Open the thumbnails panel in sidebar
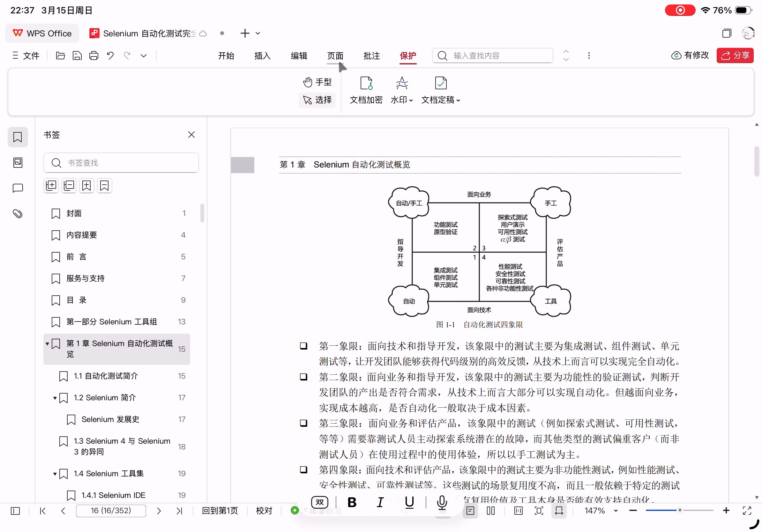 point(18,163)
